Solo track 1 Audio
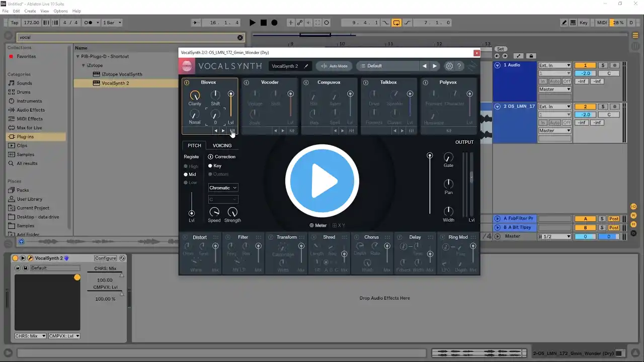644x362 pixels. (603, 65)
